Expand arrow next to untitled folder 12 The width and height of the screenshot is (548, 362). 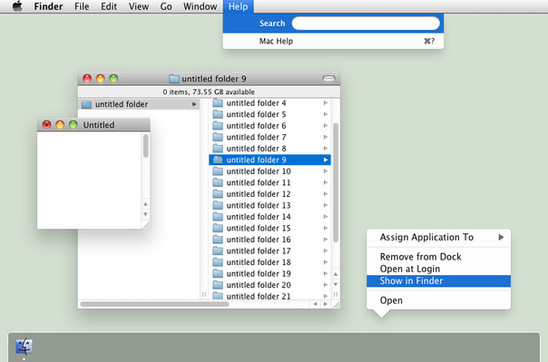pos(325,194)
